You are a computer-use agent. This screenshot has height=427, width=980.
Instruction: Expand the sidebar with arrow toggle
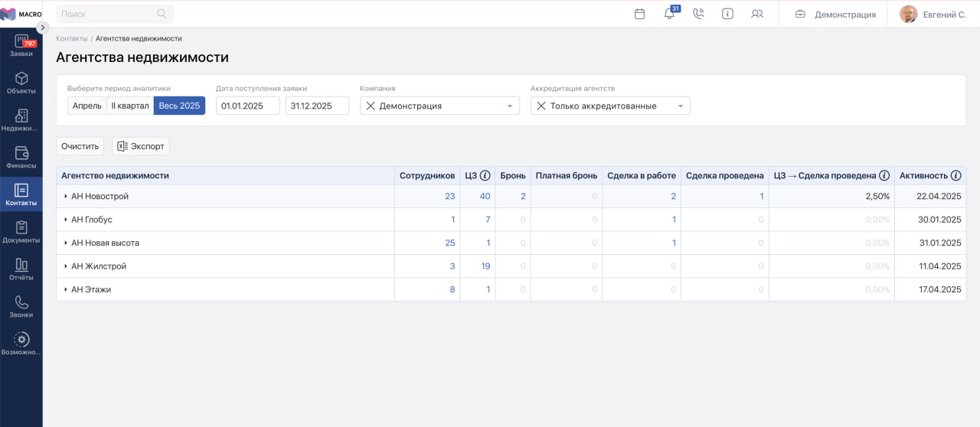point(43,27)
